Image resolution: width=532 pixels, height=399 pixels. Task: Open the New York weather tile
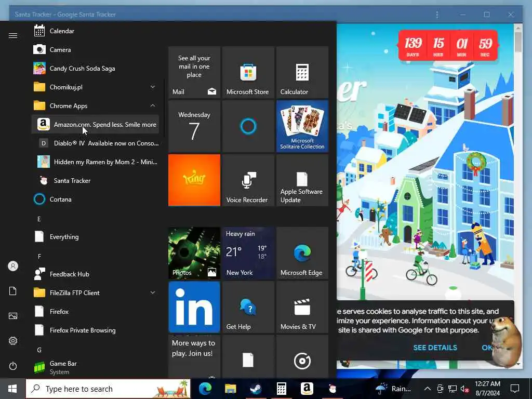tap(248, 253)
